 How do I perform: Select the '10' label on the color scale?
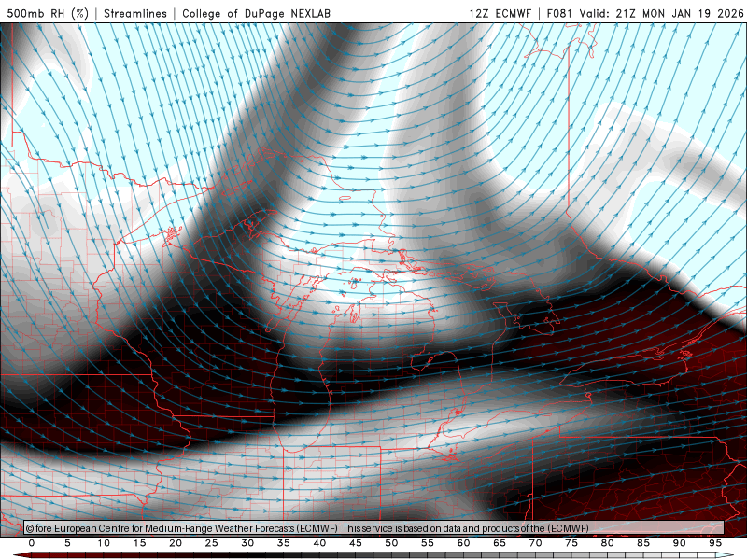[x=104, y=543]
